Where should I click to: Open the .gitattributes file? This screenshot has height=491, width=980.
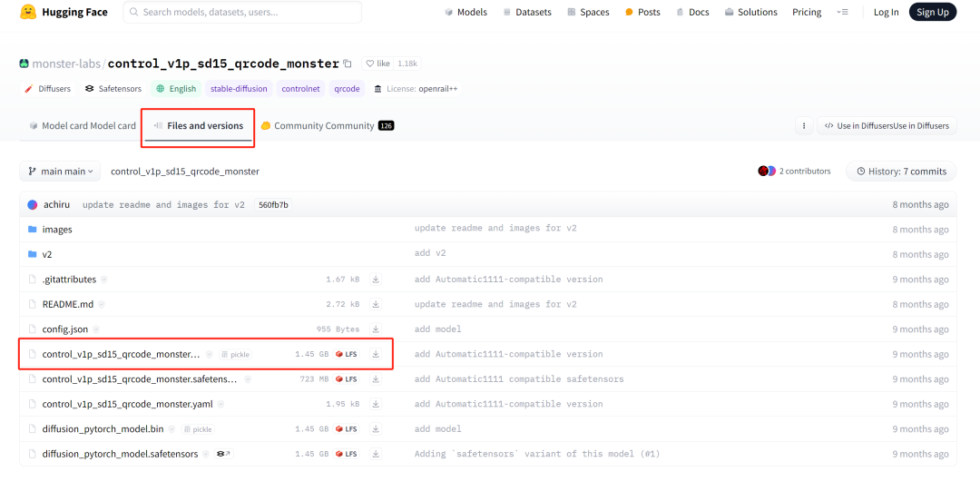click(x=69, y=279)
